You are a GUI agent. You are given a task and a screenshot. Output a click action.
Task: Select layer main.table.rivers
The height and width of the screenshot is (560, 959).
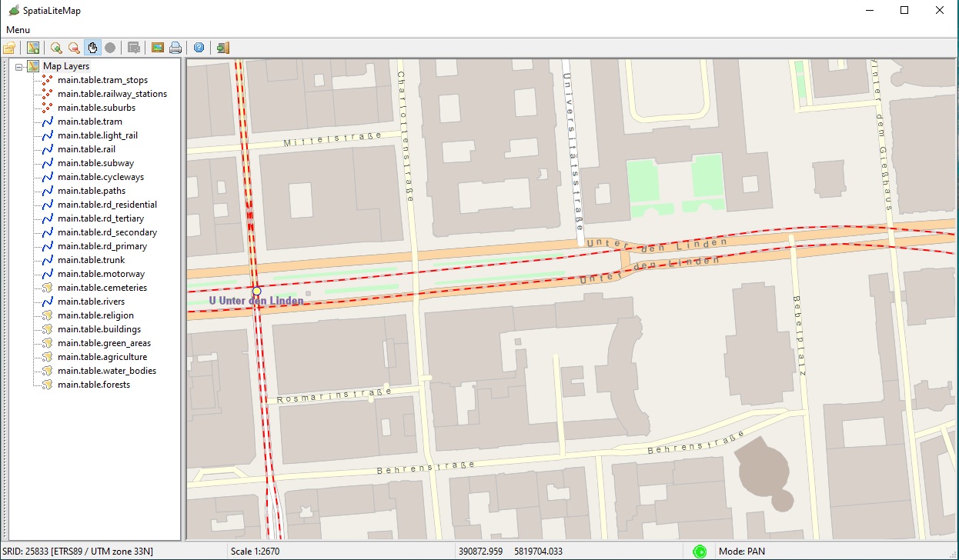pos(91,302)
